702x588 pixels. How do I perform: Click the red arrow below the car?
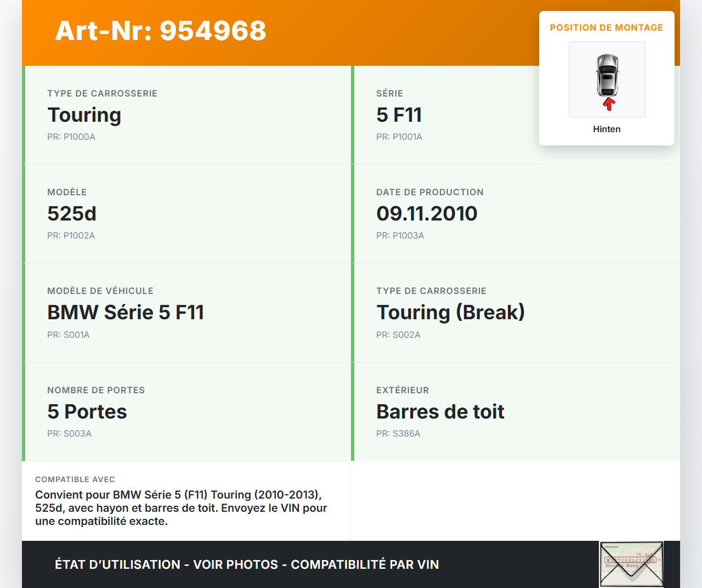(x=609, y=104)
